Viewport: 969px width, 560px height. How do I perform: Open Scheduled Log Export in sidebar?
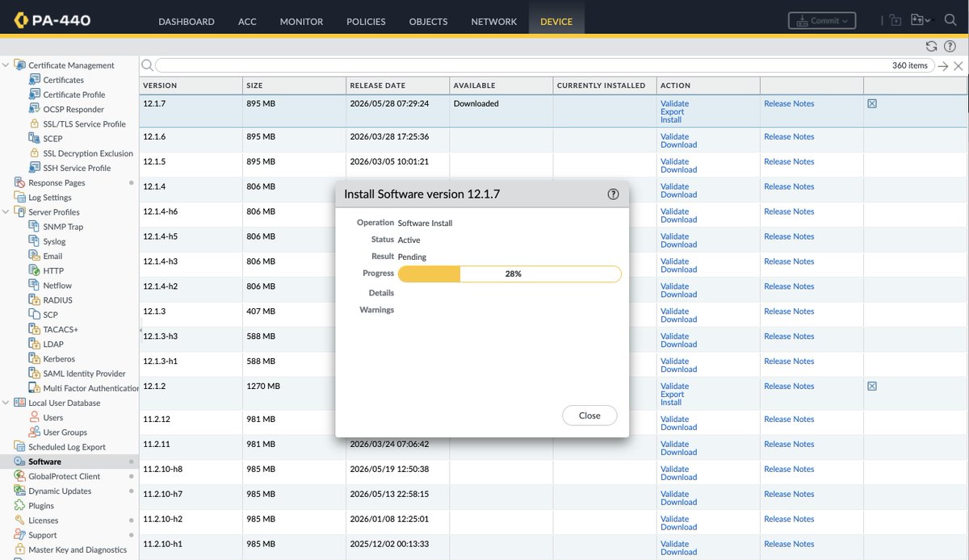pos(67,447)
